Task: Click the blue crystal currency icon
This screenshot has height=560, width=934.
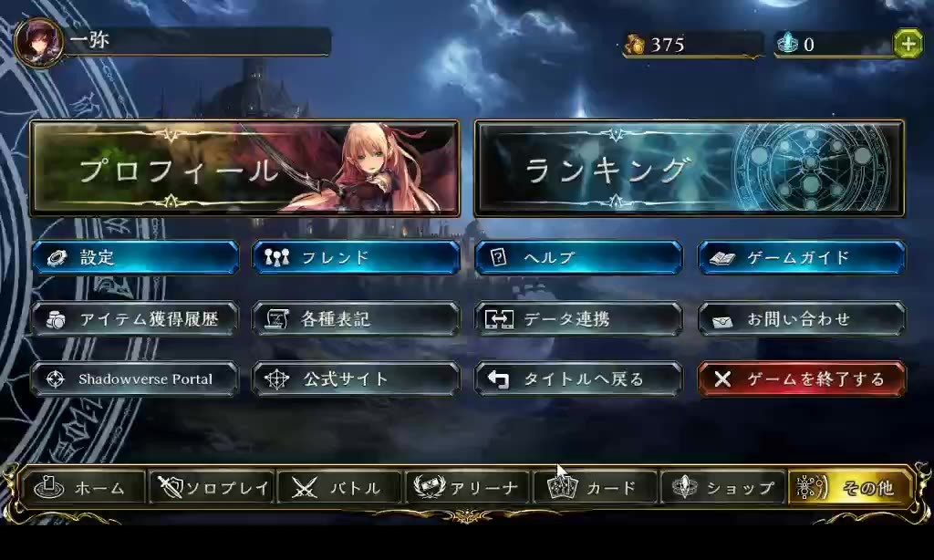Action: (x=787, y=44)
